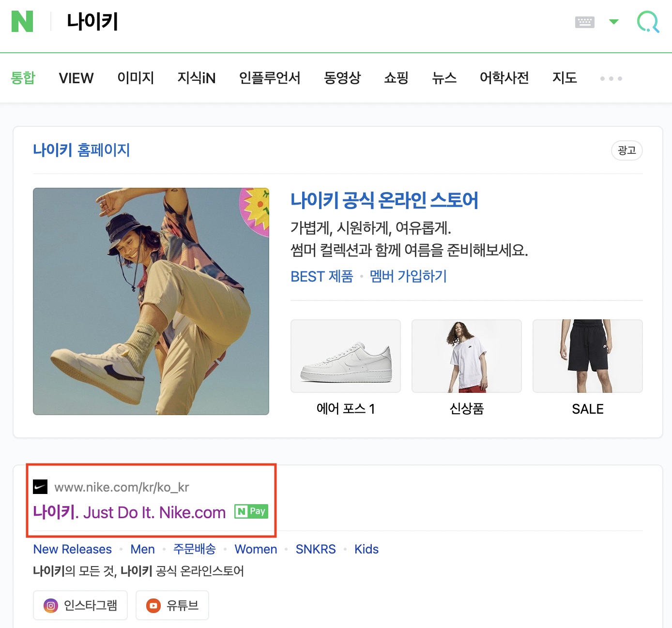This screenshot has height=628, width=672.
Task: Click the Nike swoosh favicon
Action: (40, 487)
